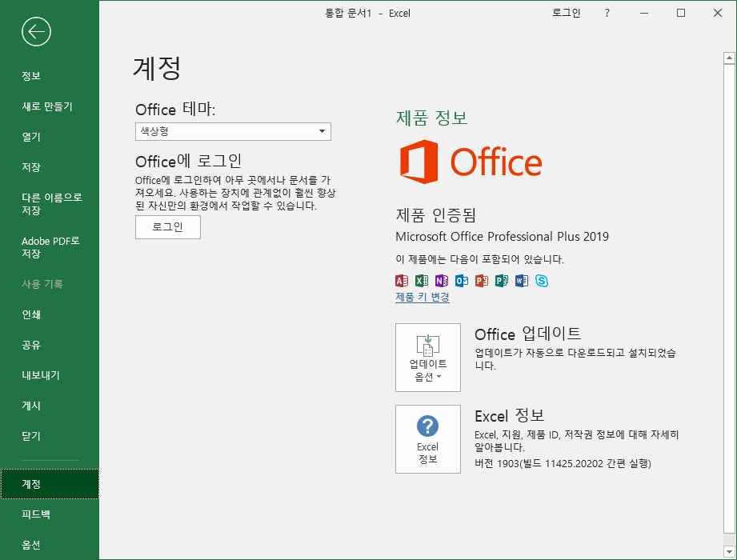737x560 pixels.
Task: Click the OneNote app icon
Action: [442, 281]
